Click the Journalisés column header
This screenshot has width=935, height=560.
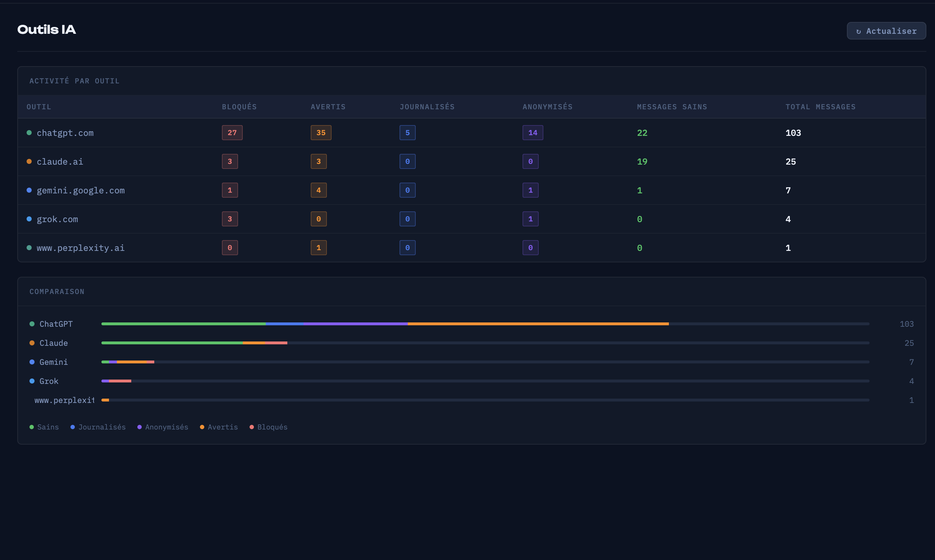click(x=427, y=107)
